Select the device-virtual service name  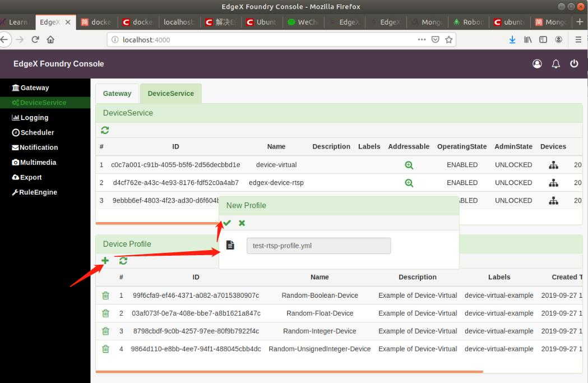tap(276, 165)
